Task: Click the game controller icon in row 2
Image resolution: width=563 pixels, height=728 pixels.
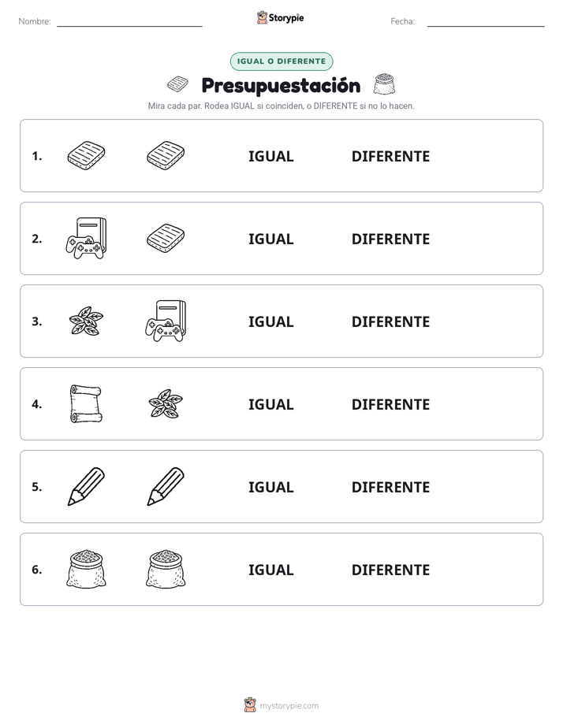Action: click(x=86, y=239)
